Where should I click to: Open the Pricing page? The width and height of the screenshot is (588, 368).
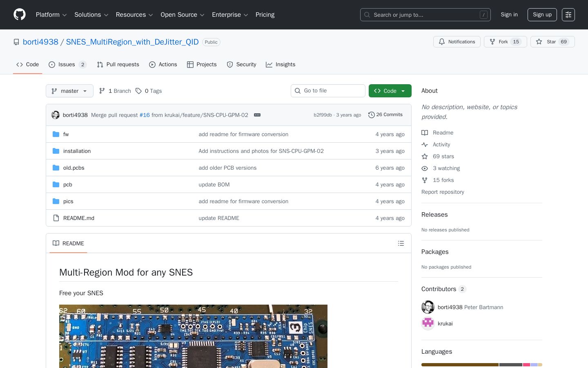point(265,15)
